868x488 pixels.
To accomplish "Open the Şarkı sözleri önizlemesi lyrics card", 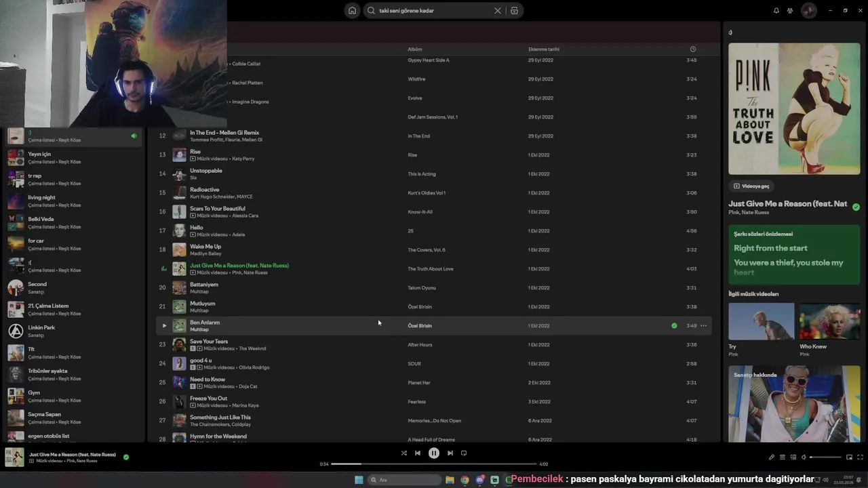I will (x=794, y=255).
